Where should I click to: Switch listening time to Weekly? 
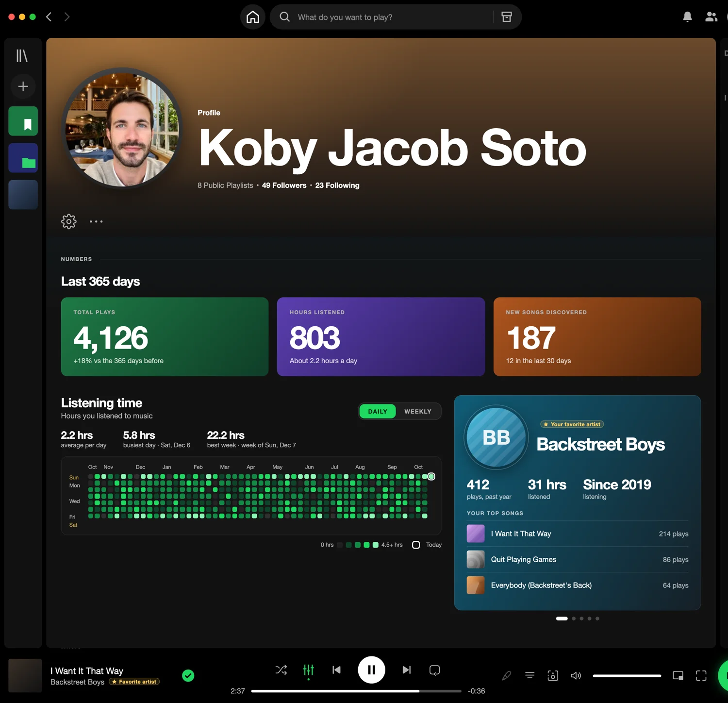pyautogui.click(x=418, y=411)
